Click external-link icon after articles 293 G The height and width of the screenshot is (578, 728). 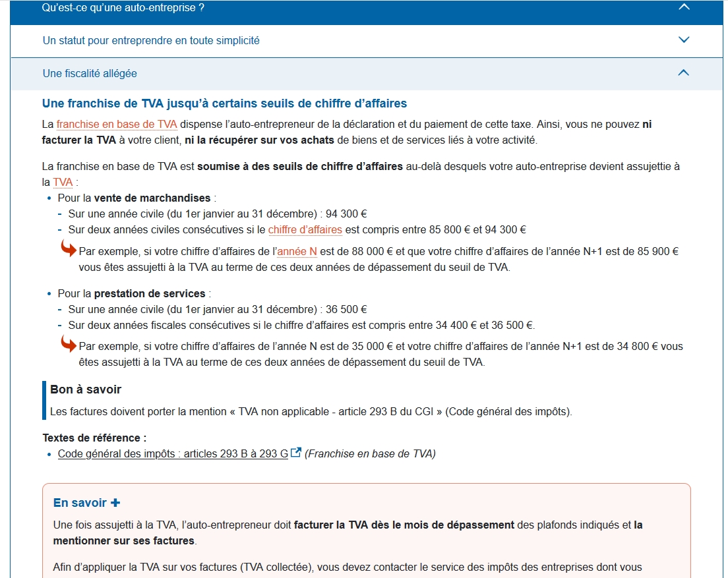pyautogui.click(x=296, y=453)
